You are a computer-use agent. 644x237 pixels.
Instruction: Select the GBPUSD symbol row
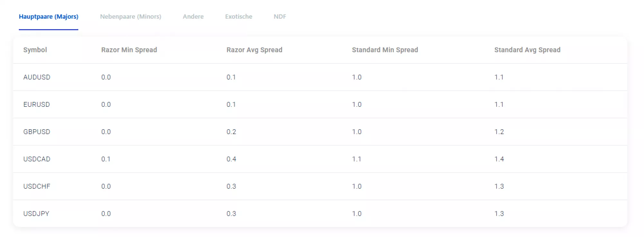[37, 132]
